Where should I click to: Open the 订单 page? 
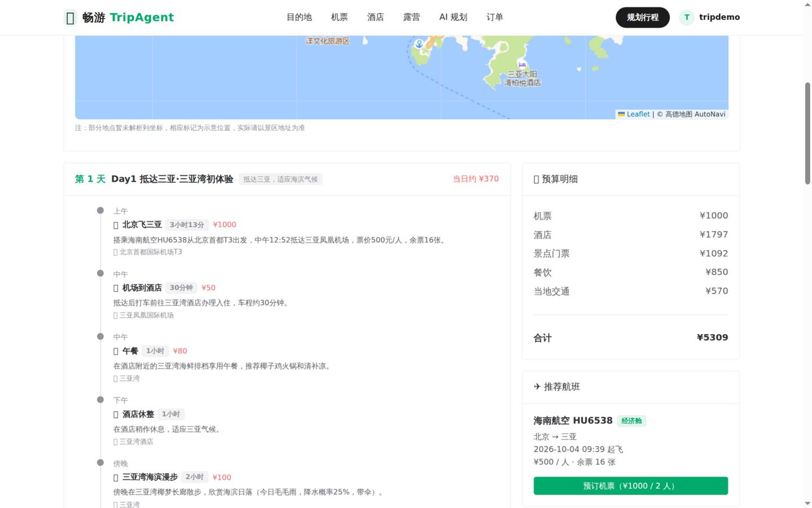tap(495, 17)
